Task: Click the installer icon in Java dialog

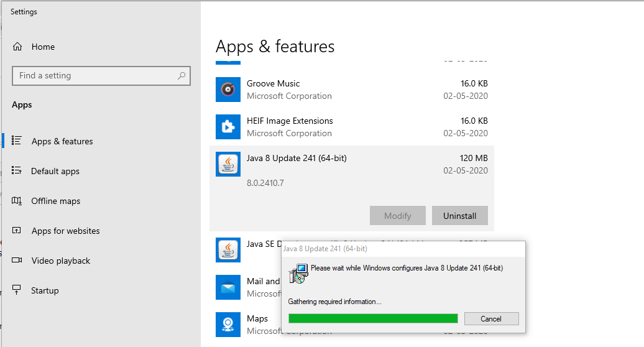Action: 298,274
